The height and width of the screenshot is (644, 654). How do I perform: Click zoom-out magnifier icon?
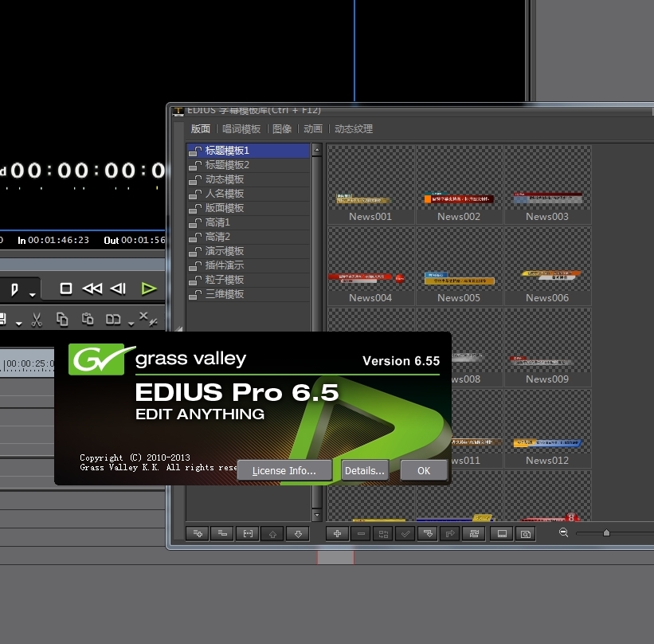[563, 532]
